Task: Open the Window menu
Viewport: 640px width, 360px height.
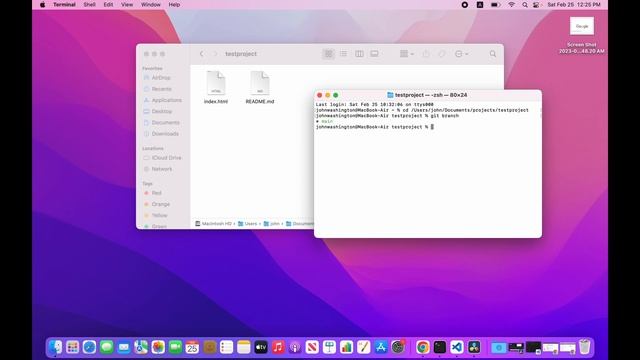Action: (151, 5)
